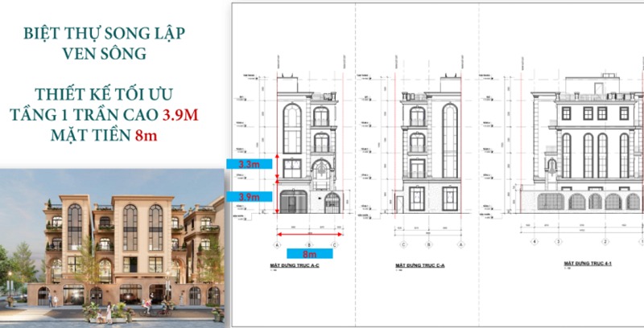Select the 'BIỆT THỰ SONG LẬP' heading line
Image resolution: width=644 pixels, height=328 pixels.
tap(114, 35)
